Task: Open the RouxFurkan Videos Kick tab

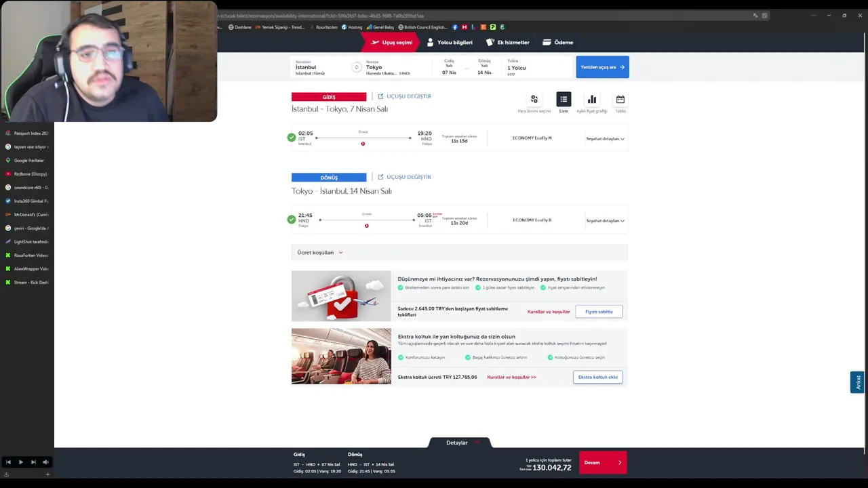Action: point(27,256)
